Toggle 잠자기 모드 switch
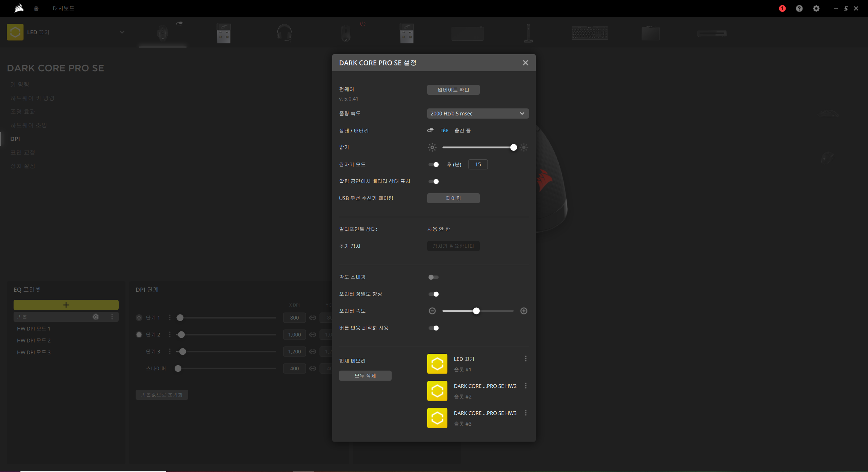The image size is (868, 472). pos(434,165)
